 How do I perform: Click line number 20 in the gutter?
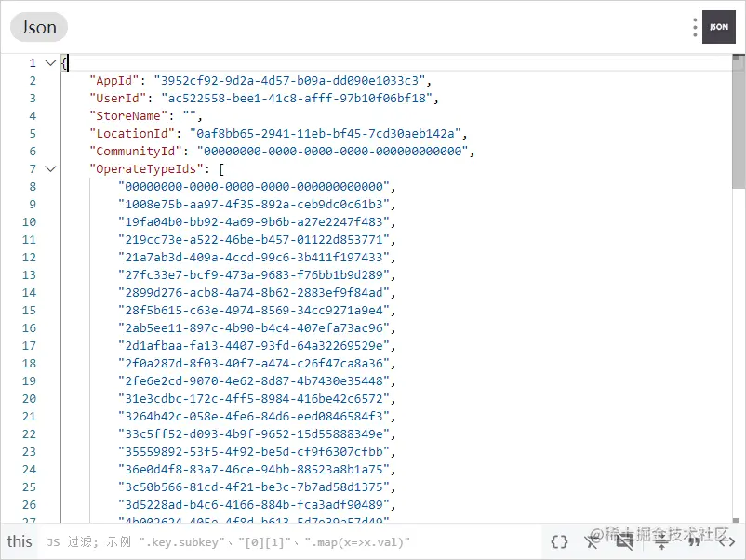(x=29, y=399)
